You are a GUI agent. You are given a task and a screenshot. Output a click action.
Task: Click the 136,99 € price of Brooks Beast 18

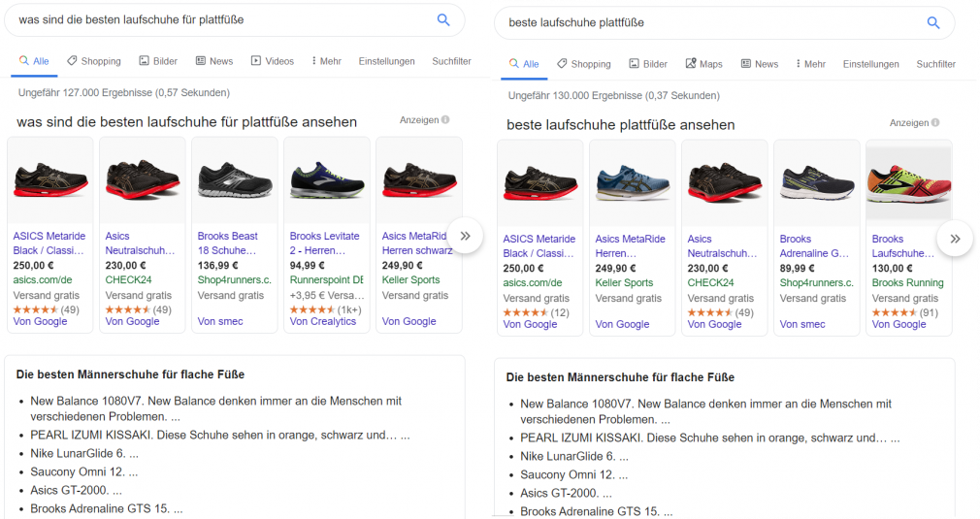click(217, 266)
